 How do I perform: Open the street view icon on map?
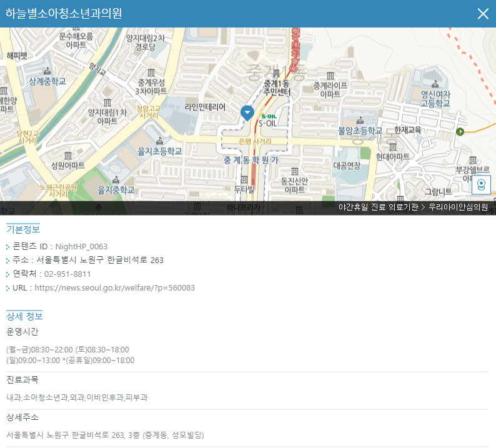481,185
